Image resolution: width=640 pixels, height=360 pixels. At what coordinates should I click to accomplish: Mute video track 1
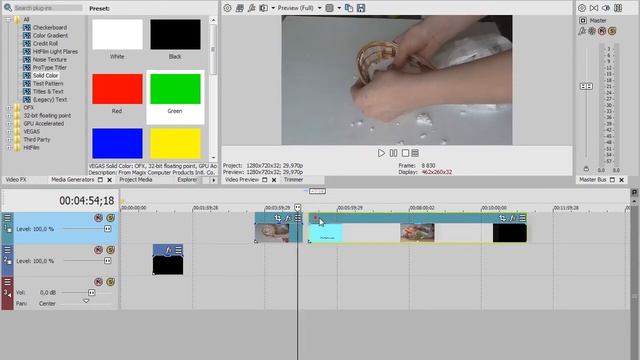pos(98,218)
